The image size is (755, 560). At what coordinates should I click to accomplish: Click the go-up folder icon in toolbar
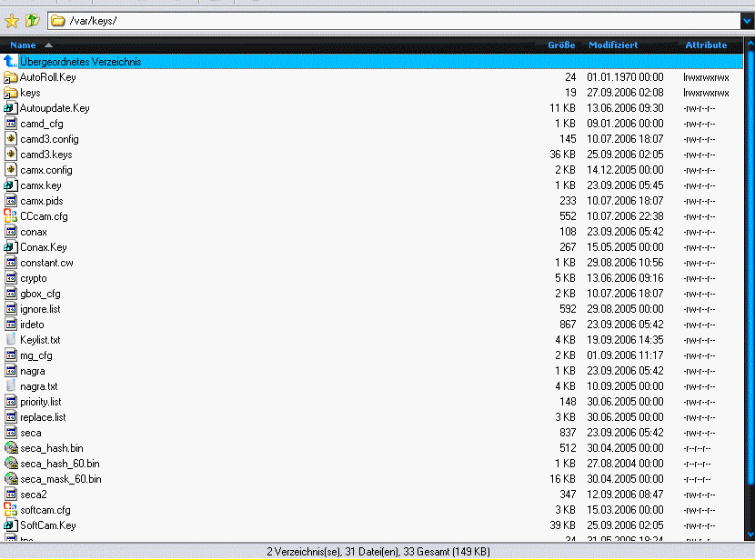(x=33, y=21)
